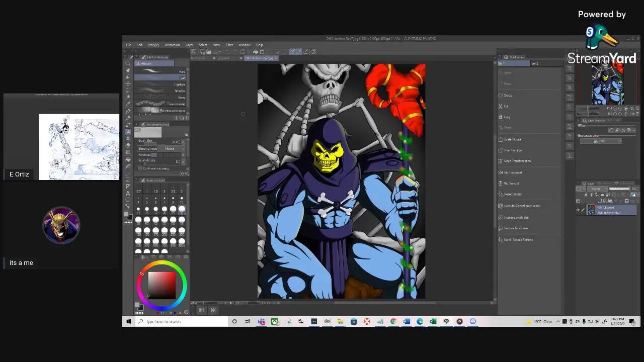Switch to the Set 2 quick access tab

(x=547, y=64)
